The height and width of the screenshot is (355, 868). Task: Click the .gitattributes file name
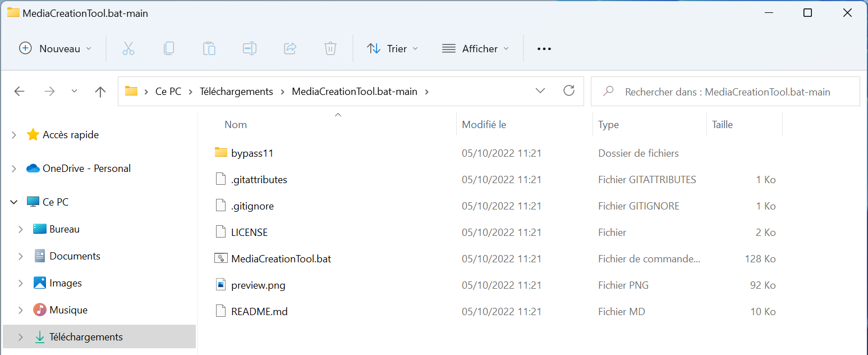click(x=259, y=180)
